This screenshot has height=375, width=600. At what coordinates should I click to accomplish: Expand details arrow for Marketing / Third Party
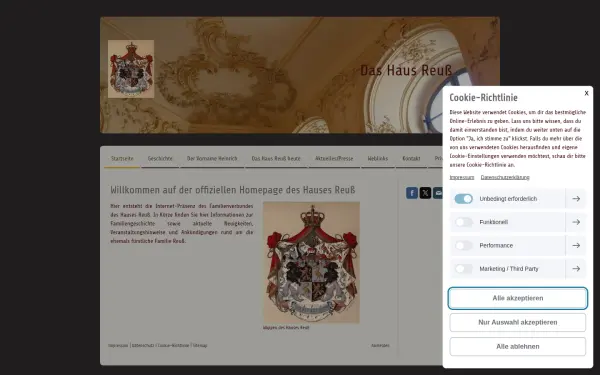[576, 269]
